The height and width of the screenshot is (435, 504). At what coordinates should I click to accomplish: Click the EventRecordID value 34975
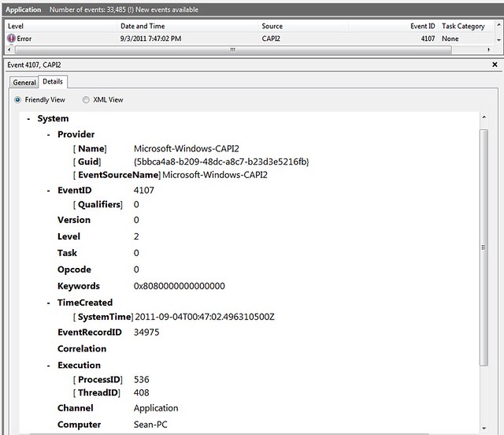(146, 333)
